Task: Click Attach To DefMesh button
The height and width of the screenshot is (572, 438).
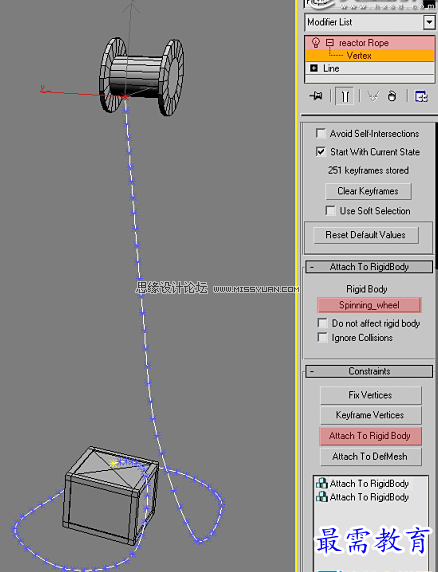Action: click(371, 457)
